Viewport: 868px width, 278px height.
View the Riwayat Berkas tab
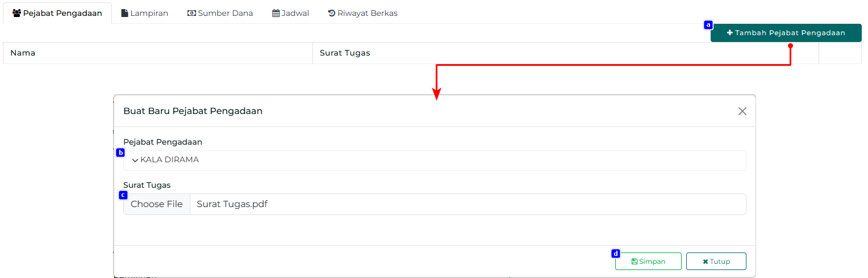363,13
